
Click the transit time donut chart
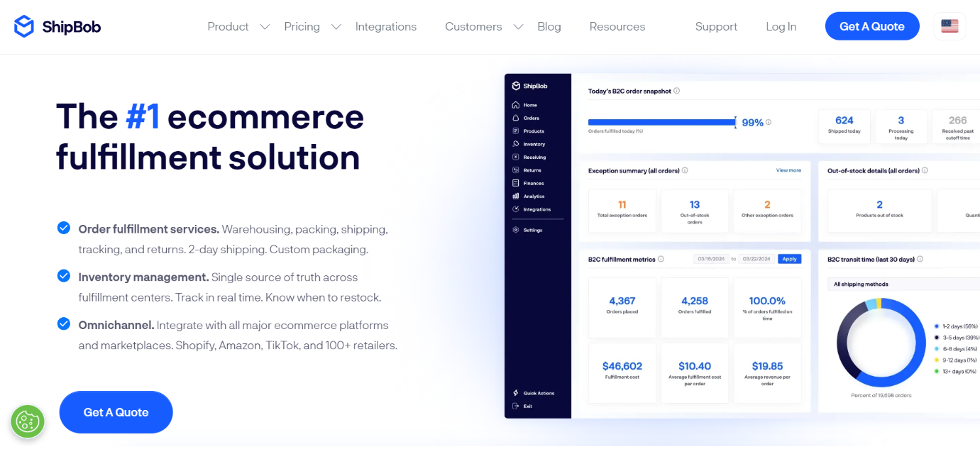click(x=881, y=342)
